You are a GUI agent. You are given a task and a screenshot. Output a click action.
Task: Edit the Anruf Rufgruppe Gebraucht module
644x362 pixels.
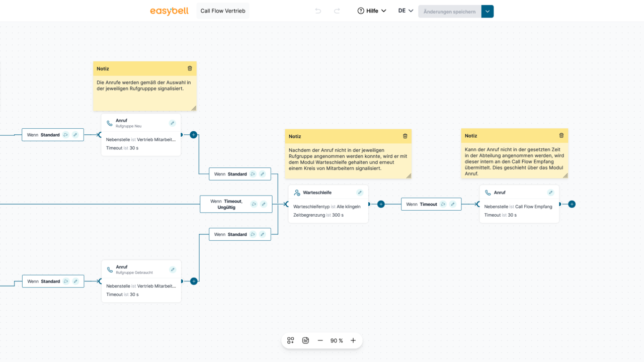173,269
